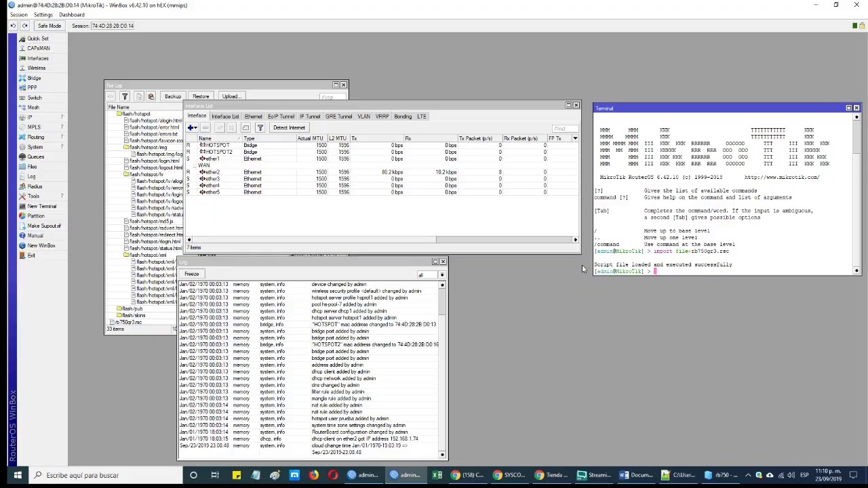Open Interfaces in sidebar
868x488 pixels.
(37, 58)
